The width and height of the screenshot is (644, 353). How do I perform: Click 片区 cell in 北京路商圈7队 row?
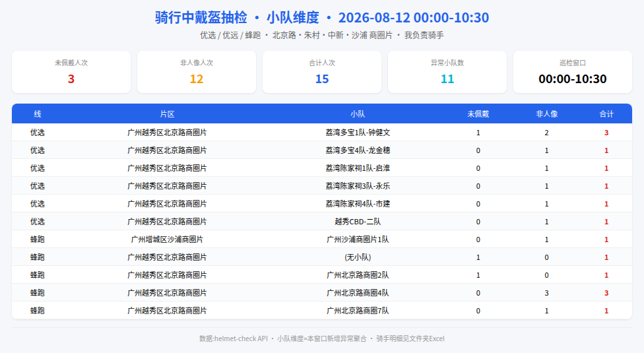pos(167,311)
